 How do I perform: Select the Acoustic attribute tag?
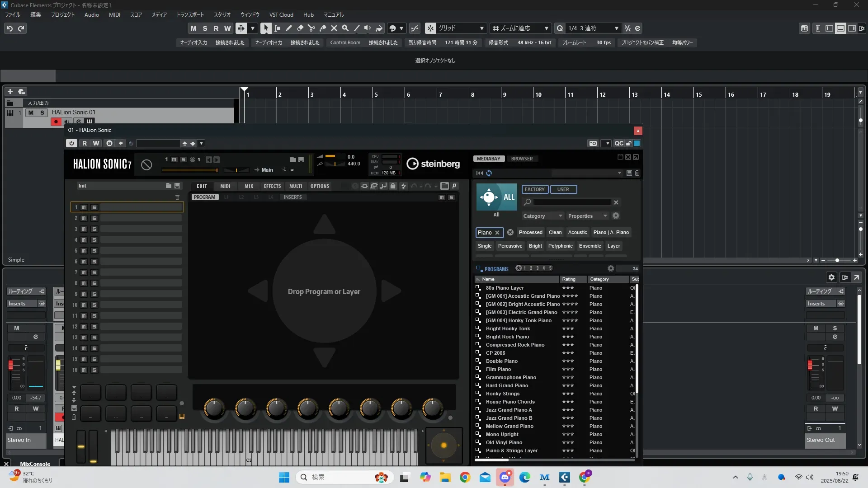tap(577, 232)
